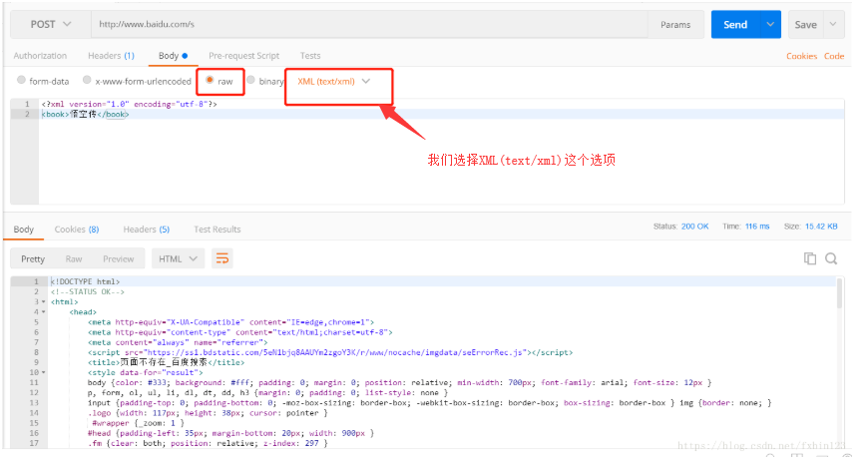The image size is (868, 465).
Task: Click the script src line in response
Action: (x=330, y=352)
